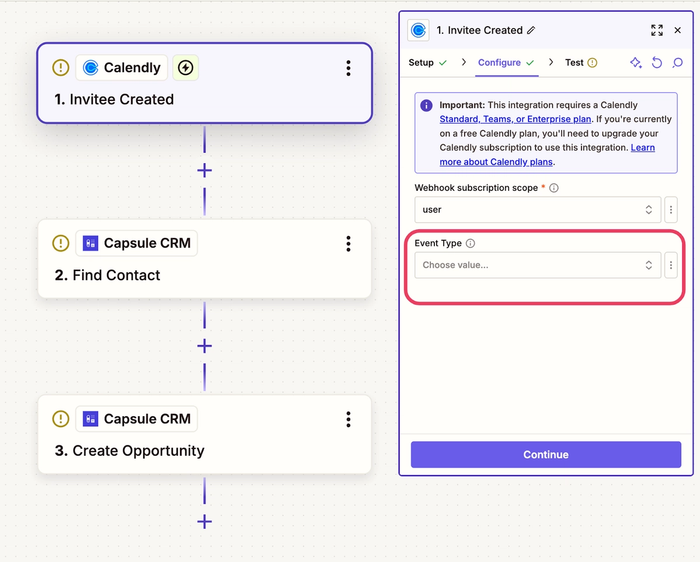Open the three-dot menu on Find Contact step
The width and height of the screenshot is (700, 562).
349,244
